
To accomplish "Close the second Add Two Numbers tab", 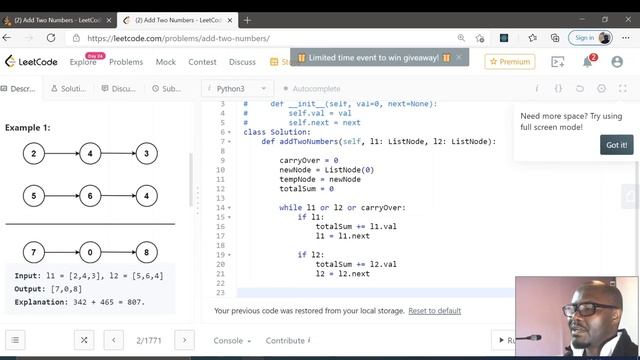I will point(230,20).
